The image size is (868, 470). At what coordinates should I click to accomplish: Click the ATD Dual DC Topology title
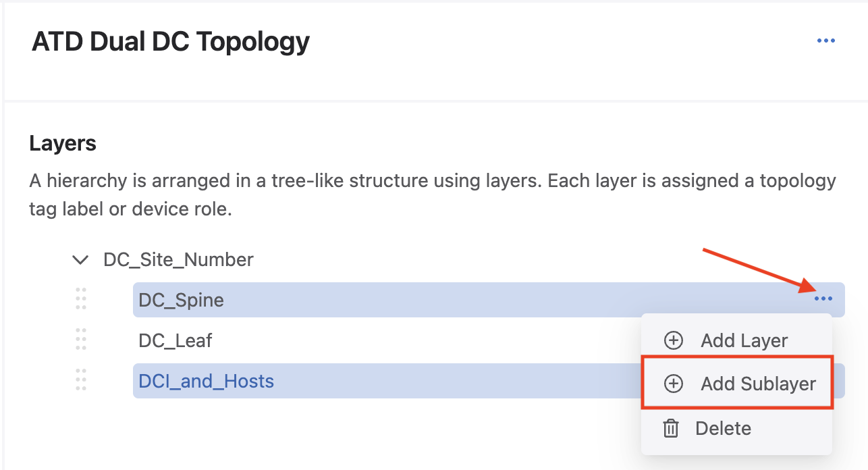tap(171, 42)
